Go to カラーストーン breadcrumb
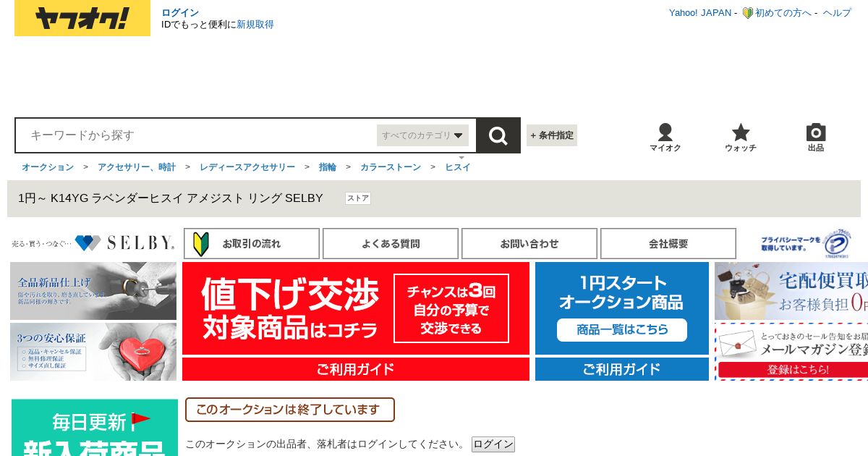The height and width of the screenshot is (456, 868). [x=391, y=167]
